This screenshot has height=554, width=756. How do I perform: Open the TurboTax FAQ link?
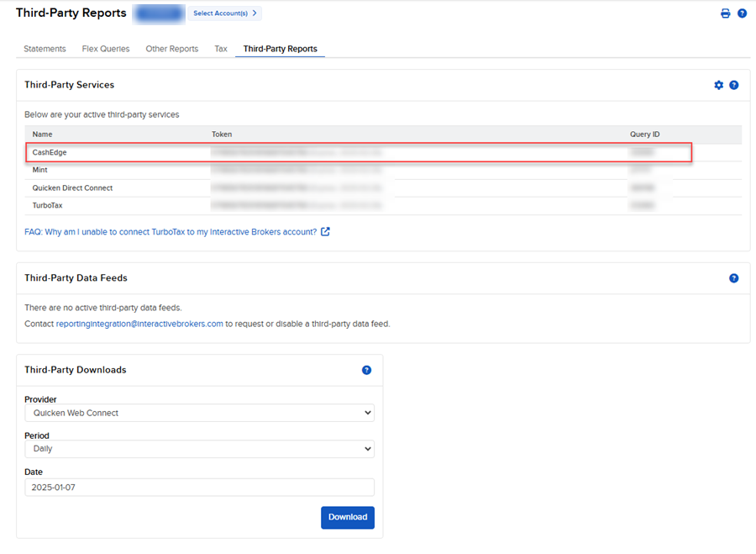click(171, 232)
